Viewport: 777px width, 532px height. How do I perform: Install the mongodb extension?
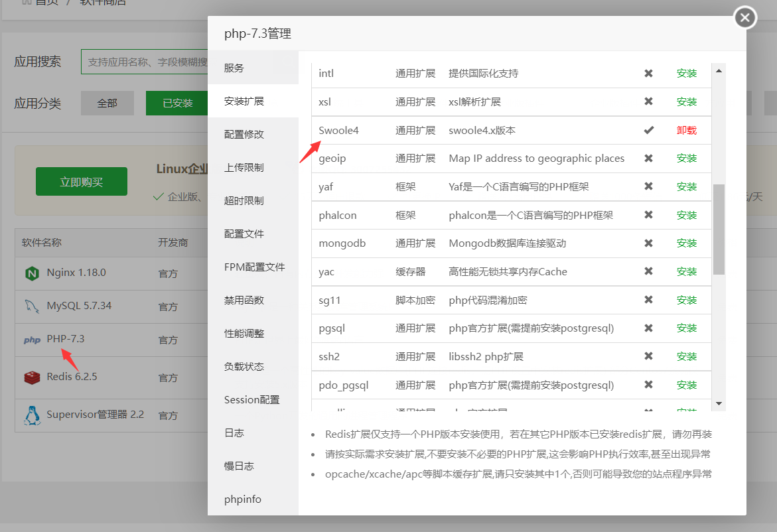[x=687, y=243]
